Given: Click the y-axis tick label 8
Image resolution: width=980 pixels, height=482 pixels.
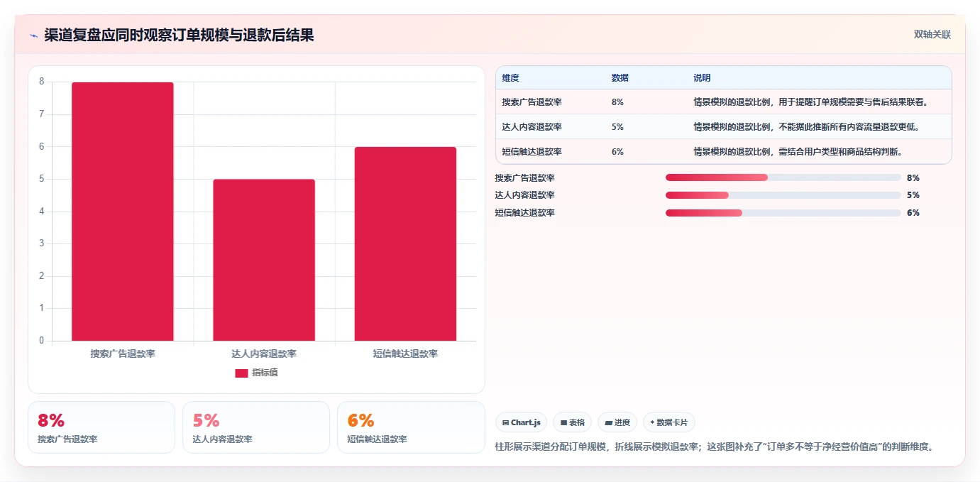Looking at the screenshot, I should (41, 82).
